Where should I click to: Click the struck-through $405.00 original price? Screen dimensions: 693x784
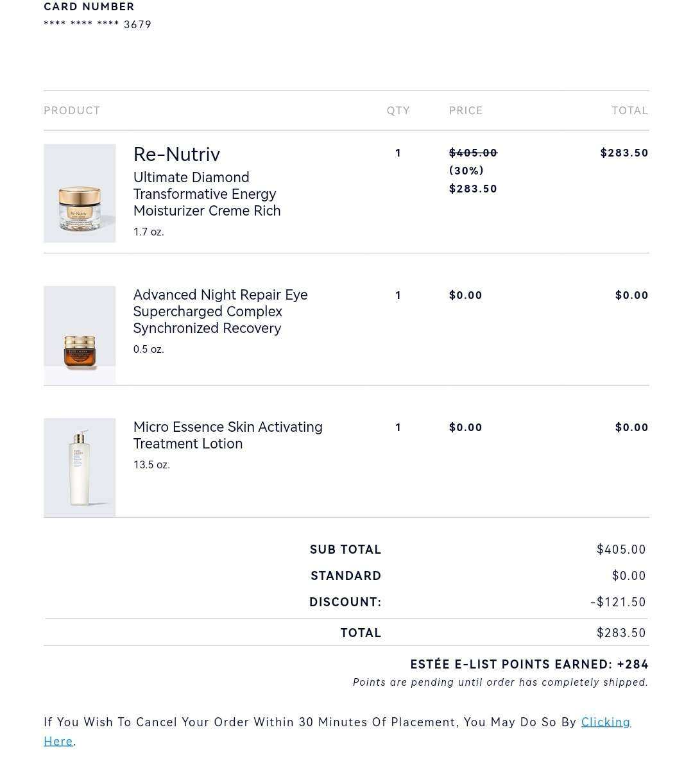(x=473, y=153)
